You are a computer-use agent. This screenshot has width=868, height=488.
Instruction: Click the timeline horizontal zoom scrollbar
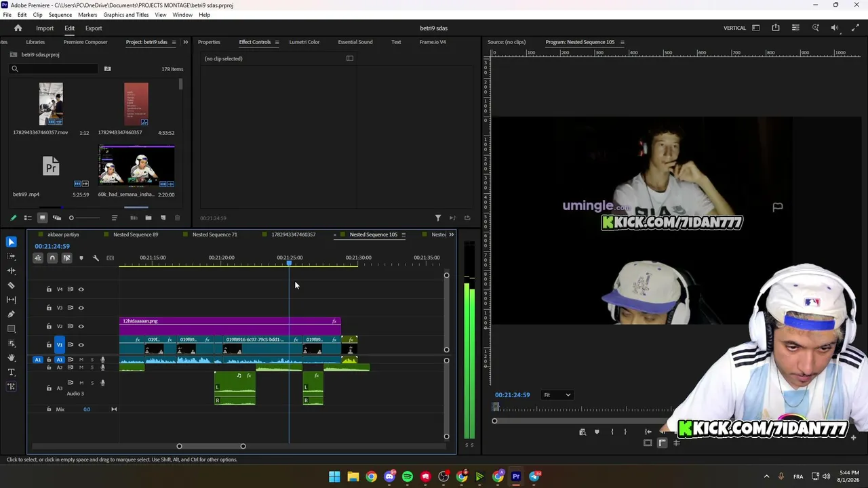(211, 446)
